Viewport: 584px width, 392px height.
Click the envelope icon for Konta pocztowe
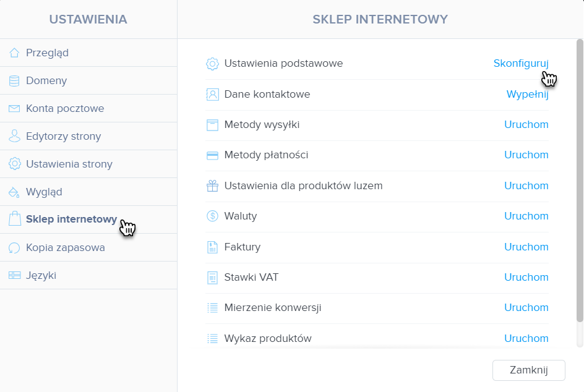pyautogui.click(x=14, y=108)
